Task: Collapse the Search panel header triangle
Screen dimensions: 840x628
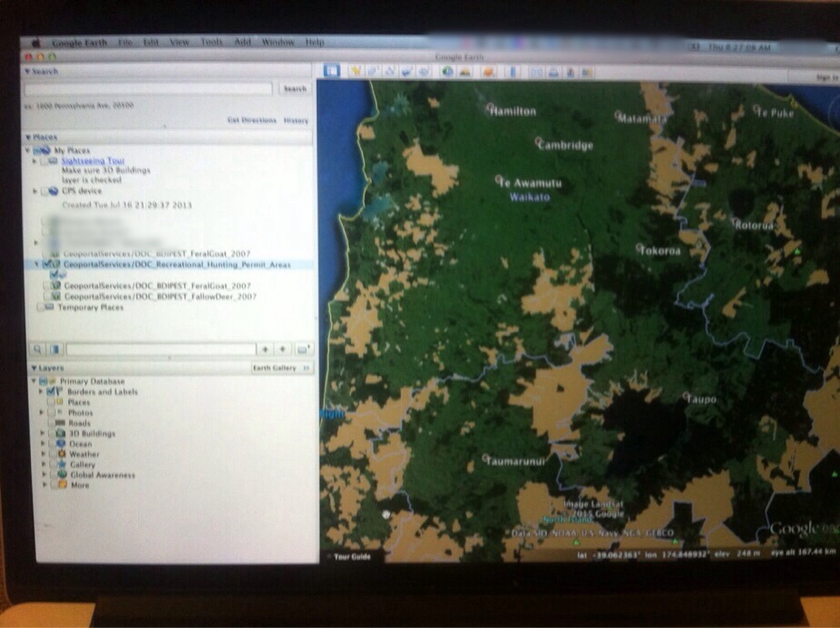Action: (x=27, y=71)
